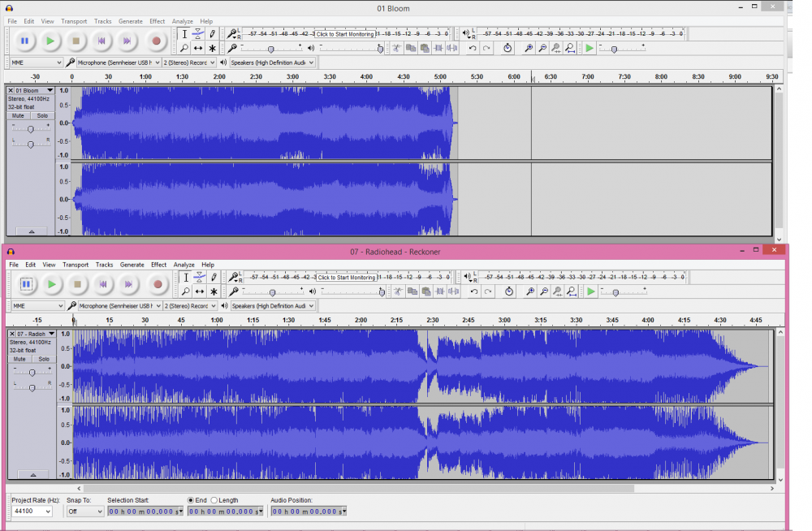Click Play-at-speed in the Reckoner window
812x531 pixels.
(x=591, y=291)
